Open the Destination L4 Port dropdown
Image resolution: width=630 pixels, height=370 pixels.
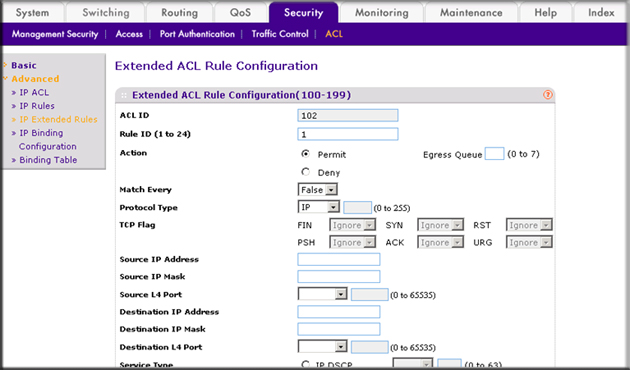click(322, 346)
